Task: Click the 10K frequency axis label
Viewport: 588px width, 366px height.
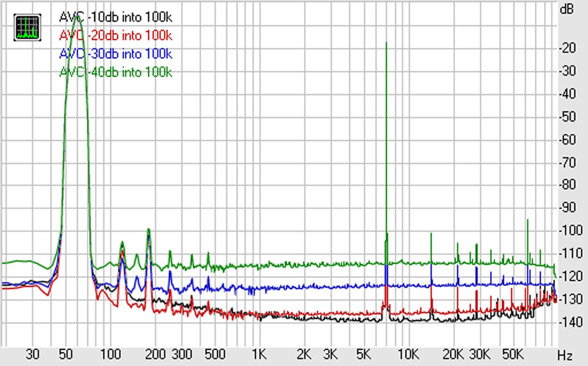Action: tap(408, 354)
